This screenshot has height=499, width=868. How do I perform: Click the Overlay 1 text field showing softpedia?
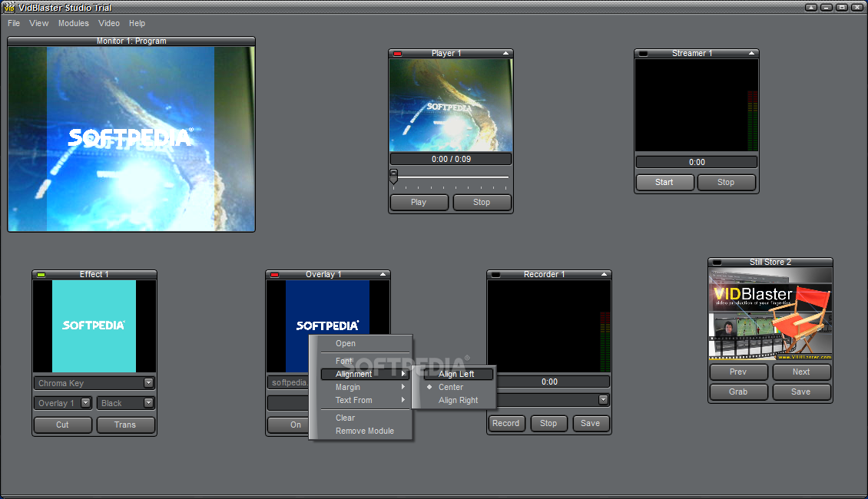[288, 383]
